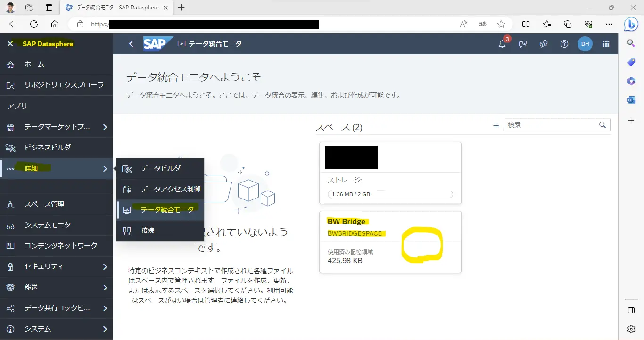The height and width of the screenshot is (340, 644).
Task: Click the BWBRIDGESPACE text
Action: tap(355, 233)
